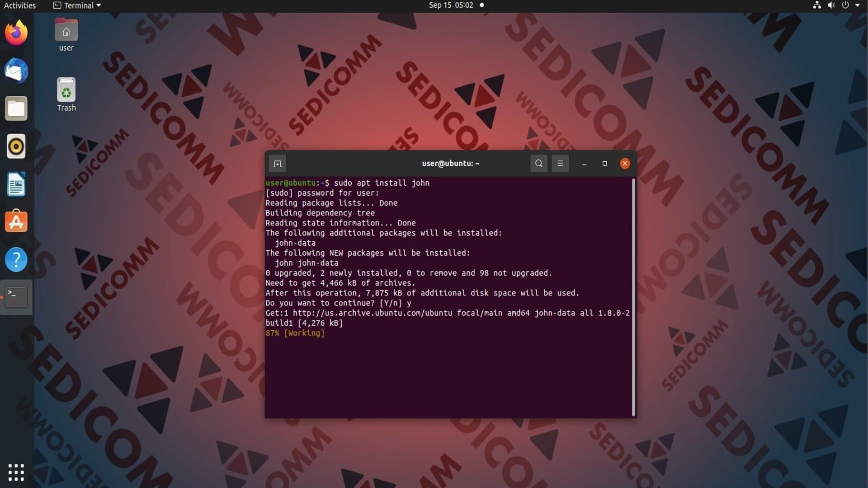Close the terminal window
868x488 pixels.
625,164
